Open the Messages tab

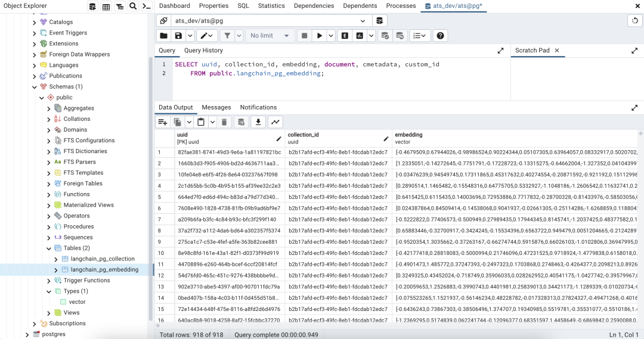(x=216, y=107)
